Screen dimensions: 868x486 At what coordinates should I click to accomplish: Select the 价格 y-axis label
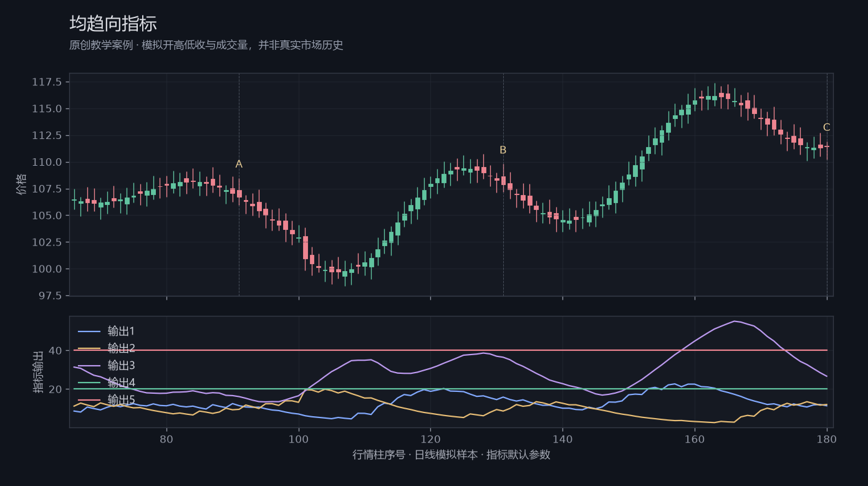pyautogui.click(x=22, y=184)
